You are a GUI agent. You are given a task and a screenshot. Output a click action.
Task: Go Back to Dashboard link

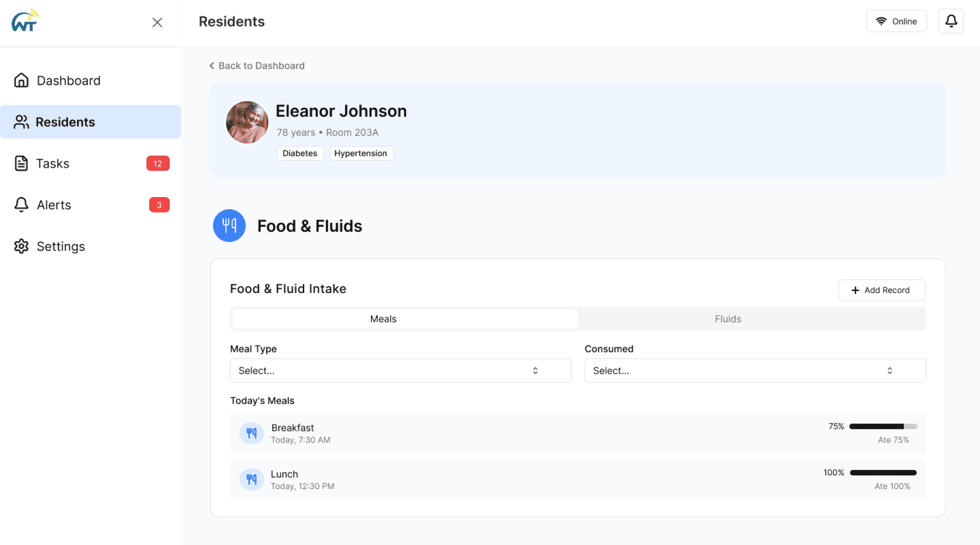(257, 66)
